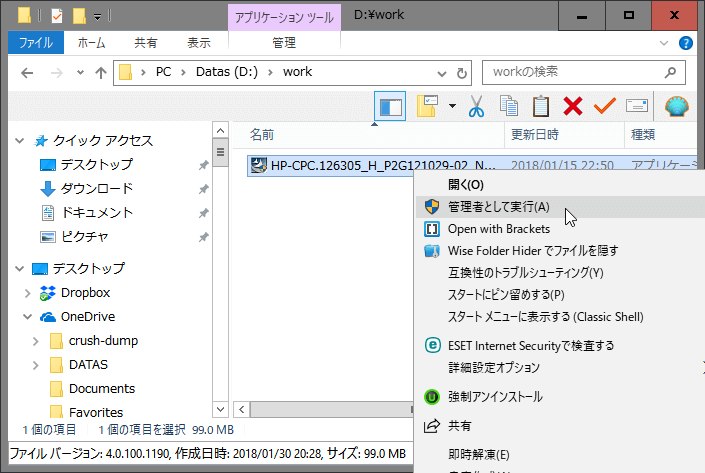Click the envelope Email toolbar icon
The height and width of the screenshot is (473, 705).
coord(637,106)
